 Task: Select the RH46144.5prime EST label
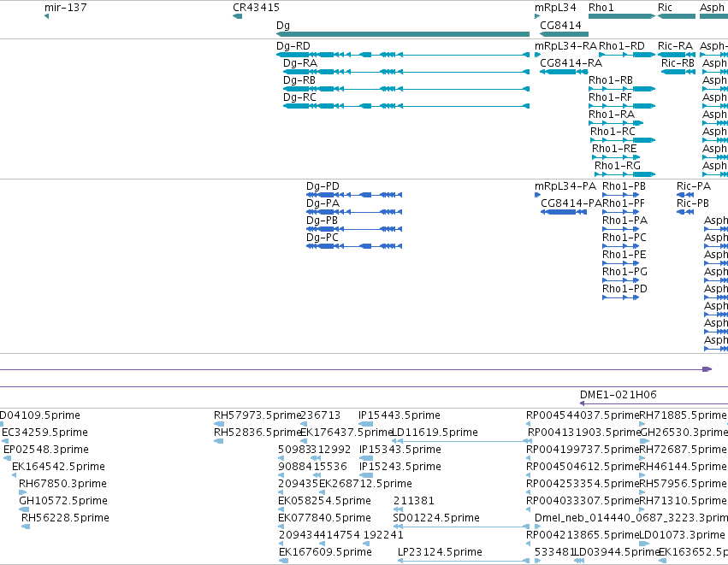(x=683, y=467)
